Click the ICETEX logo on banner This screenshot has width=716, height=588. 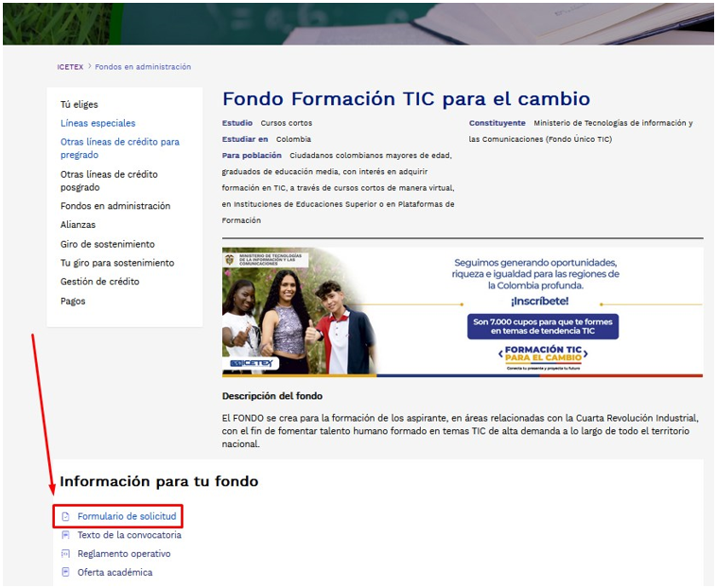click(x=251, y=363)
